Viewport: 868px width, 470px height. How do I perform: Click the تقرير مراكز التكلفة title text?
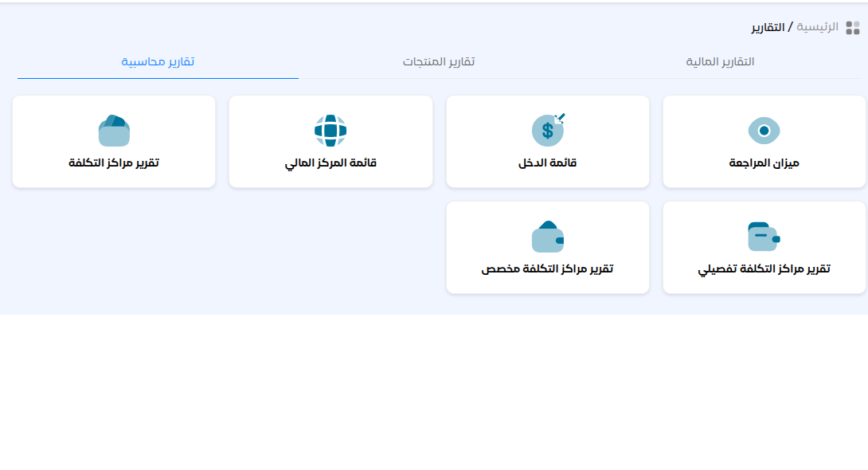pyautogui.click(x=114, y=163)
